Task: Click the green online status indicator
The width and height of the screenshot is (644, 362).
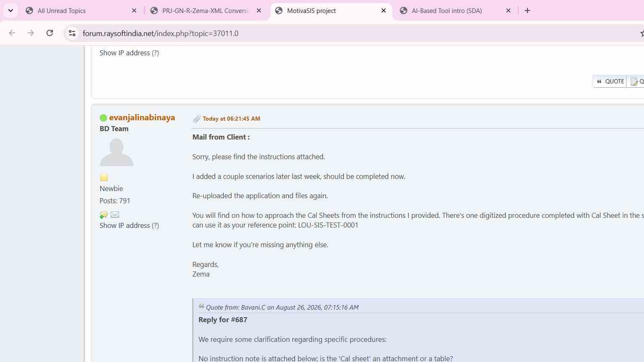Action: 103,118
